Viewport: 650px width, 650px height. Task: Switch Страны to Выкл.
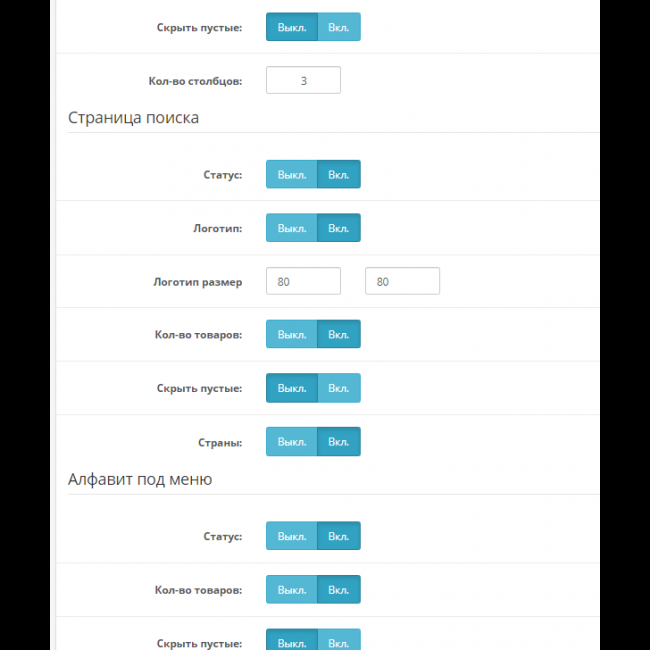[291, 441]
